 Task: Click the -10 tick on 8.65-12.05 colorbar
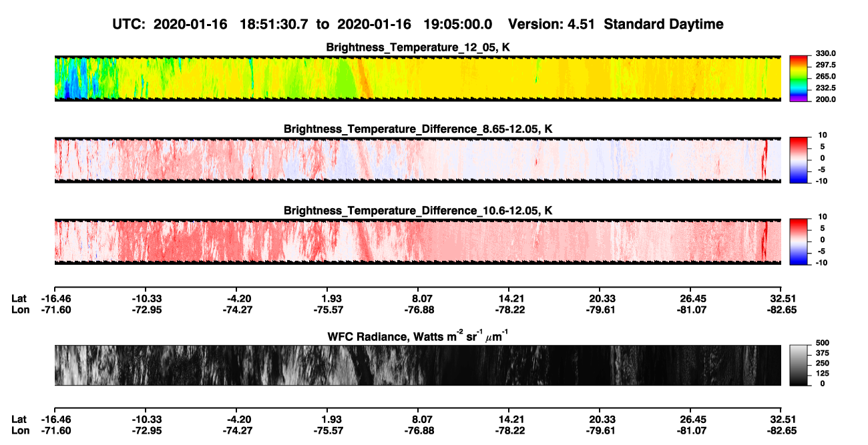[x=822, y=181]
